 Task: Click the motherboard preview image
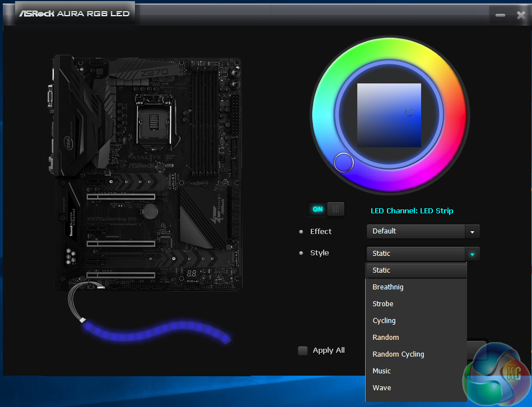click(x=146, y=174)
